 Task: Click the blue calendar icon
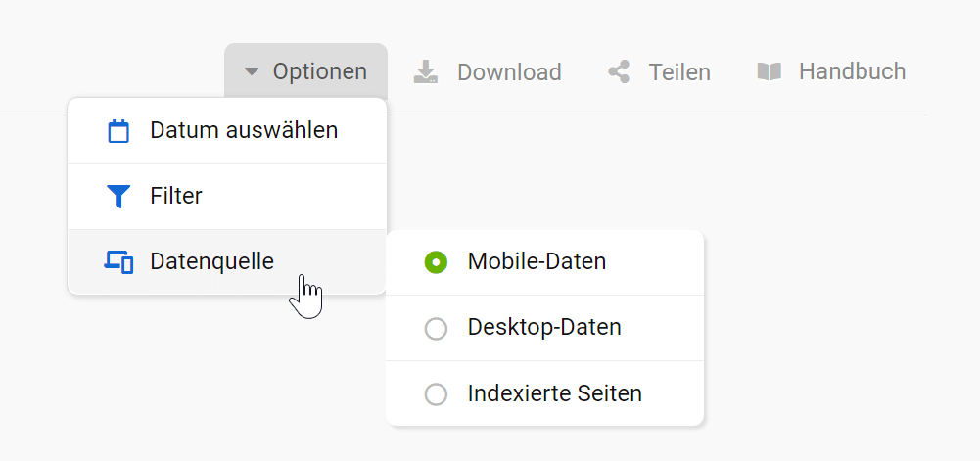click(x=118, y=131)
